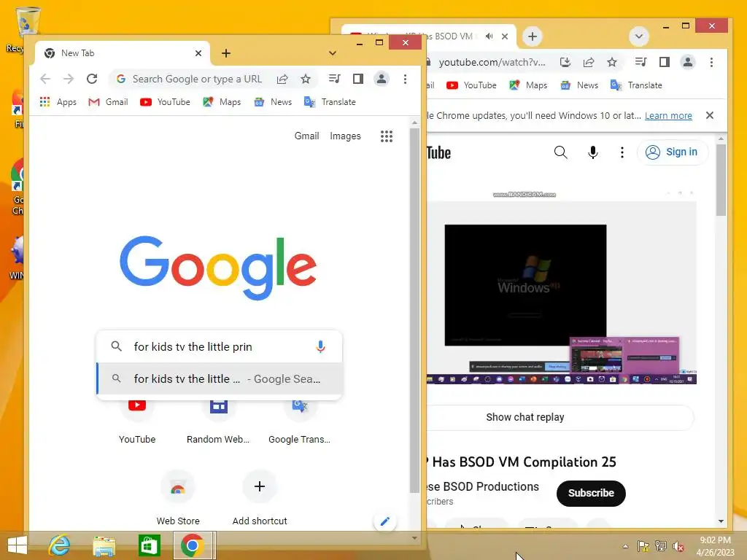Click YouTube voice search microphone
The image size is (747, 560).
pos(592,152)
